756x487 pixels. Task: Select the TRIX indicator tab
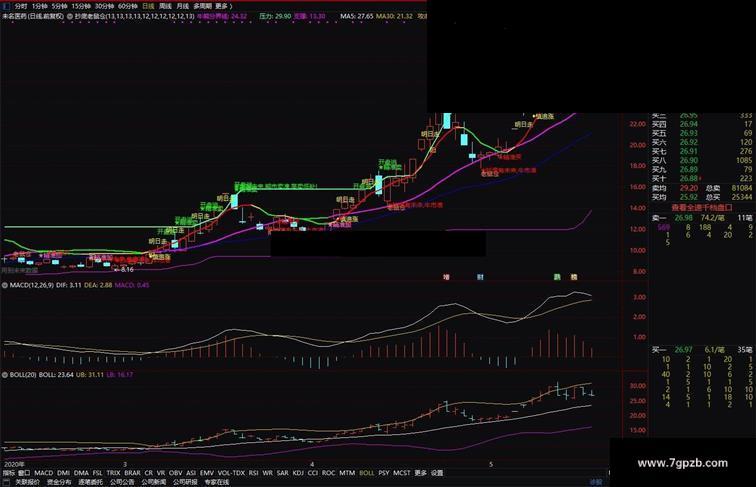click(x=113, y=473)
